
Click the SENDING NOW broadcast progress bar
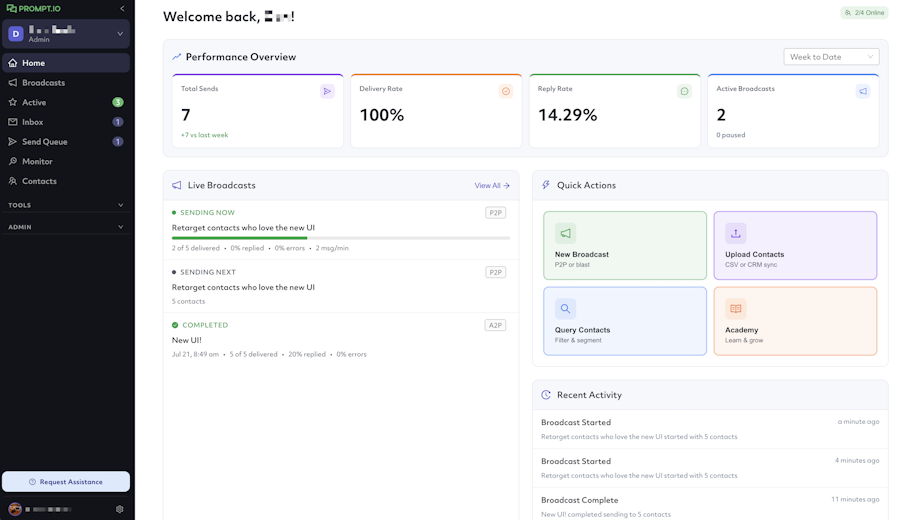point(341,238)
